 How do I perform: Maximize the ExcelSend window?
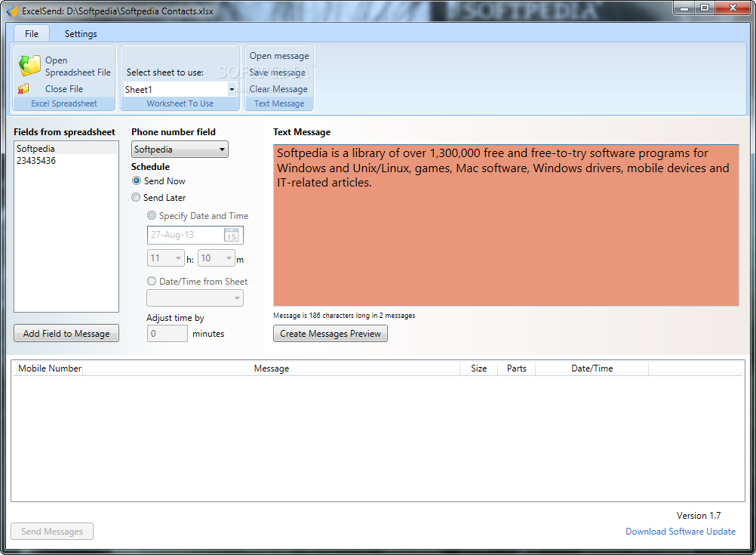pos(705,8)
